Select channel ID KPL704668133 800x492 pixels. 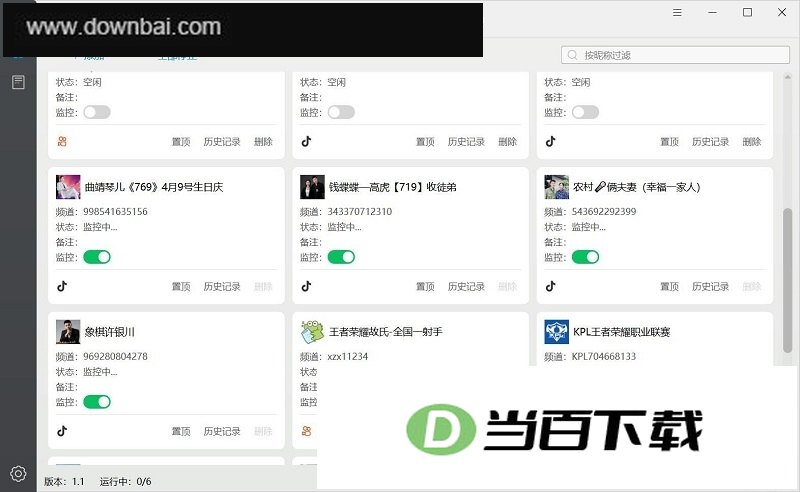(604, 356)
